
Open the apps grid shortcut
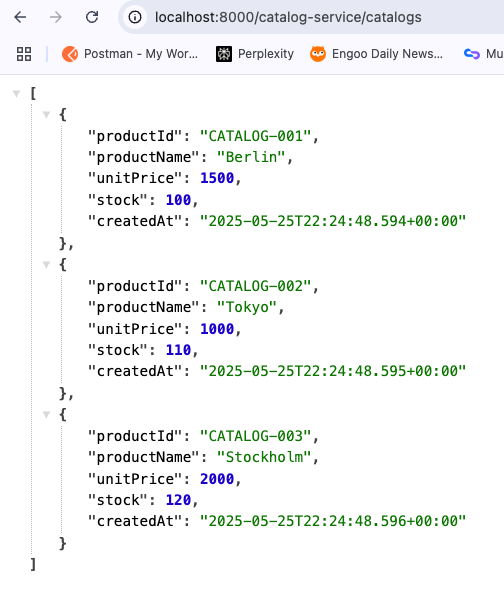[x=24, y=54]
